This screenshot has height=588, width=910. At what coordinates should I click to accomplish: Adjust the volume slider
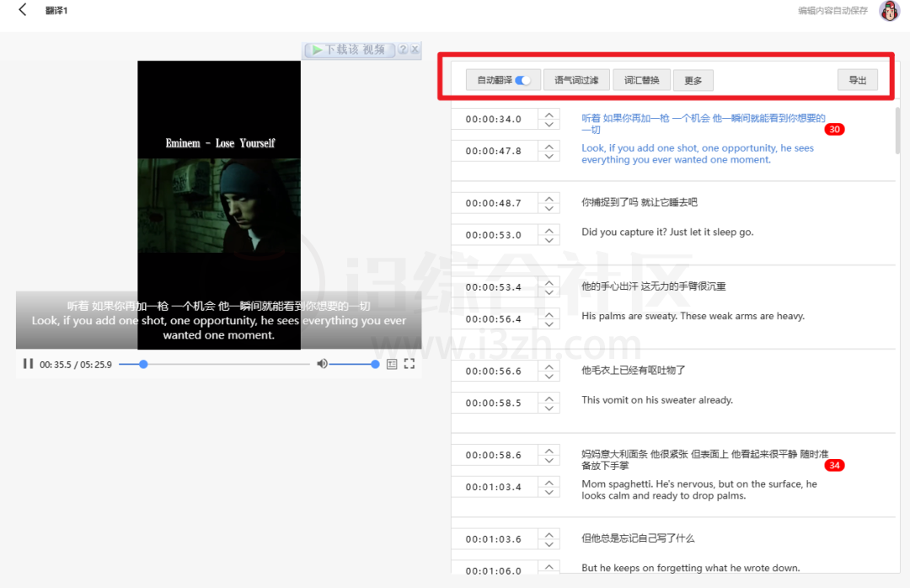pos(353,364)
